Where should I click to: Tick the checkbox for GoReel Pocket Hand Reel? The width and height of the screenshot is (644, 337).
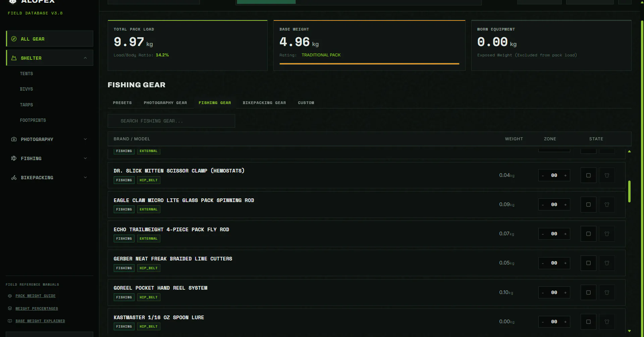588,292
